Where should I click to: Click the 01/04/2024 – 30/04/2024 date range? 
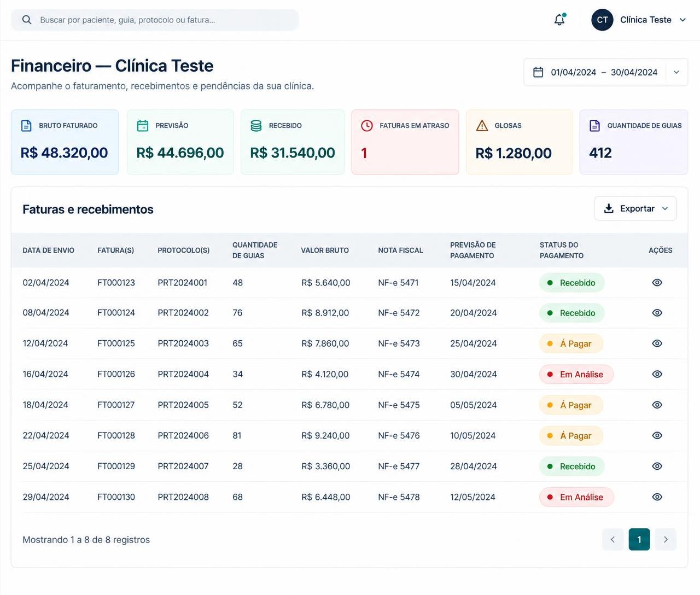(604, 72)
